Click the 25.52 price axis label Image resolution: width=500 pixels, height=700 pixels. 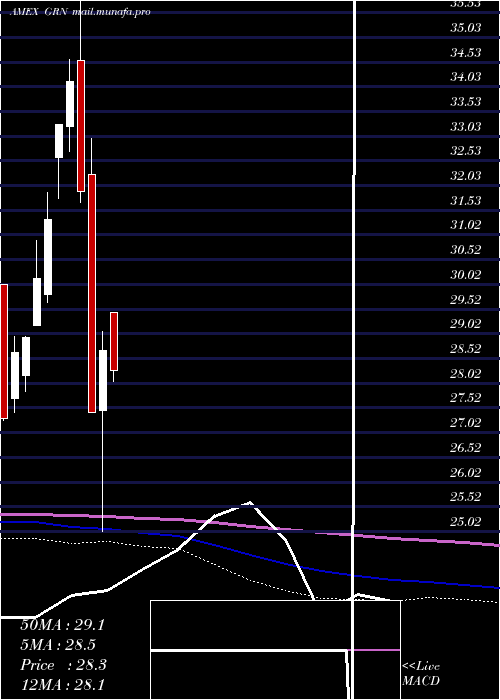point(466,497)
